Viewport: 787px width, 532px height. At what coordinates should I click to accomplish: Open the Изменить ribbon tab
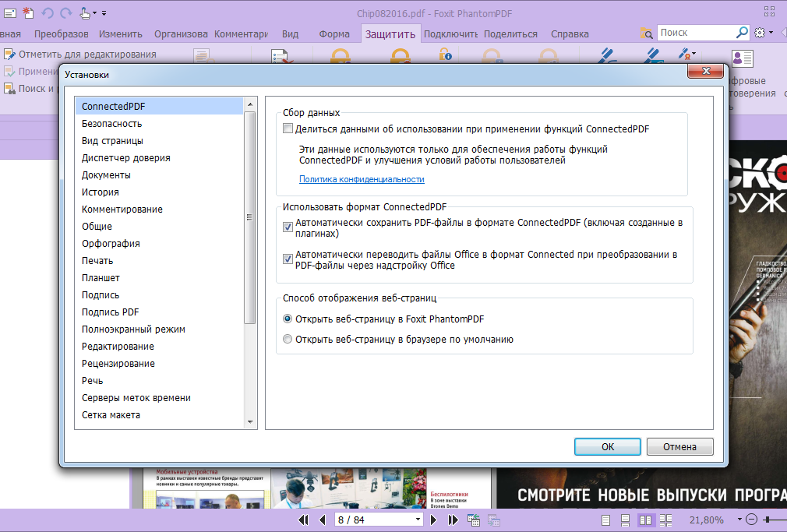121,34
